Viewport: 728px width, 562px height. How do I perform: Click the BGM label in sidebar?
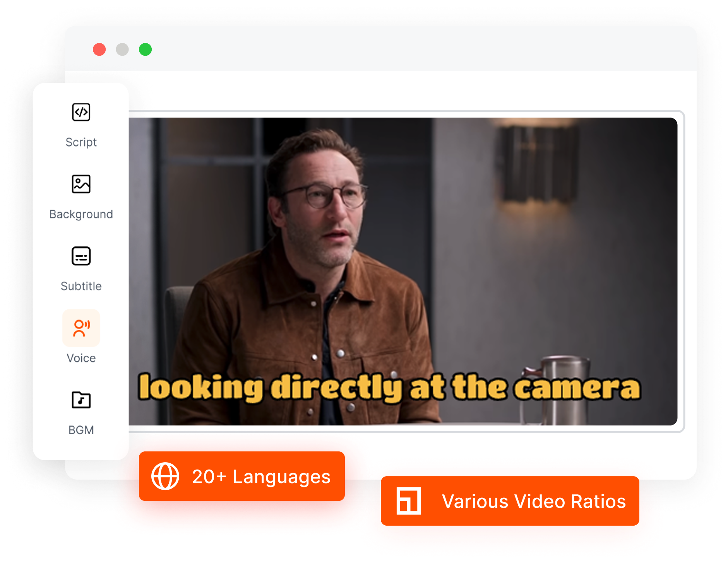pyautogui.click(x=81, y=430)
